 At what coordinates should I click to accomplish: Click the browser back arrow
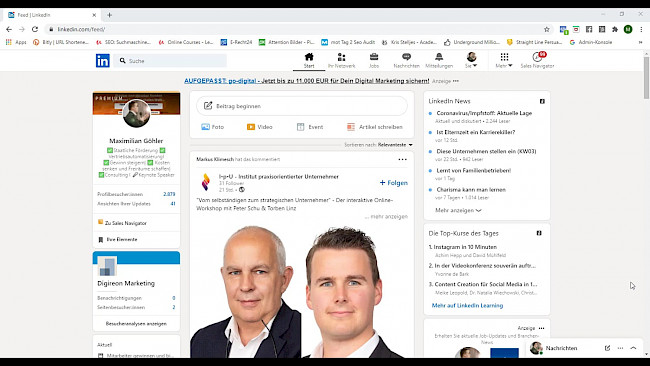(9, 29)
